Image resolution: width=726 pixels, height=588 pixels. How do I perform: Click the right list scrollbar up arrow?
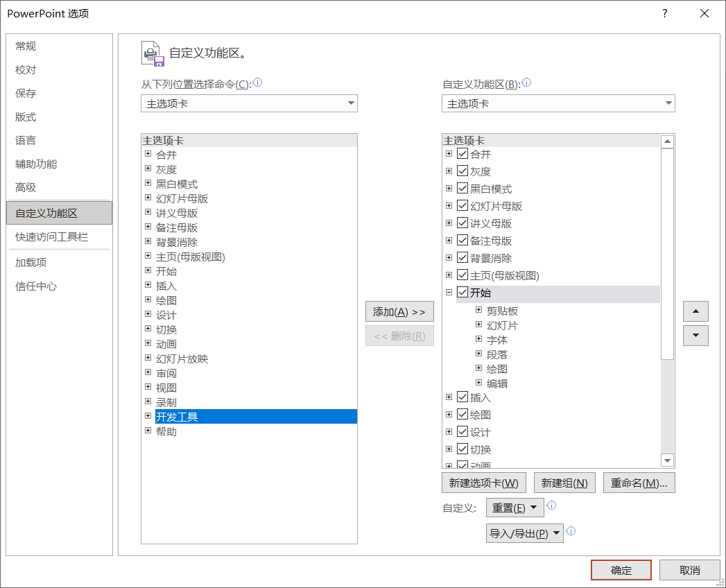(667, 141)
